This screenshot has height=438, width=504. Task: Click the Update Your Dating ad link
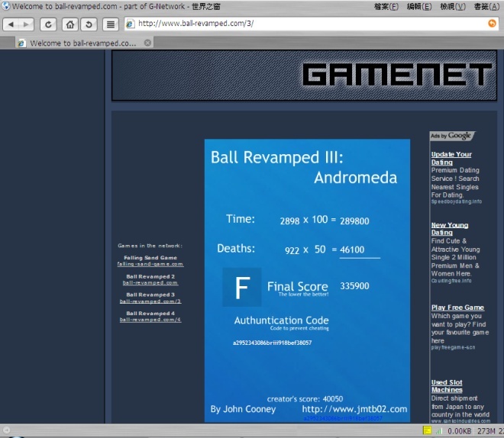[451, 158]
